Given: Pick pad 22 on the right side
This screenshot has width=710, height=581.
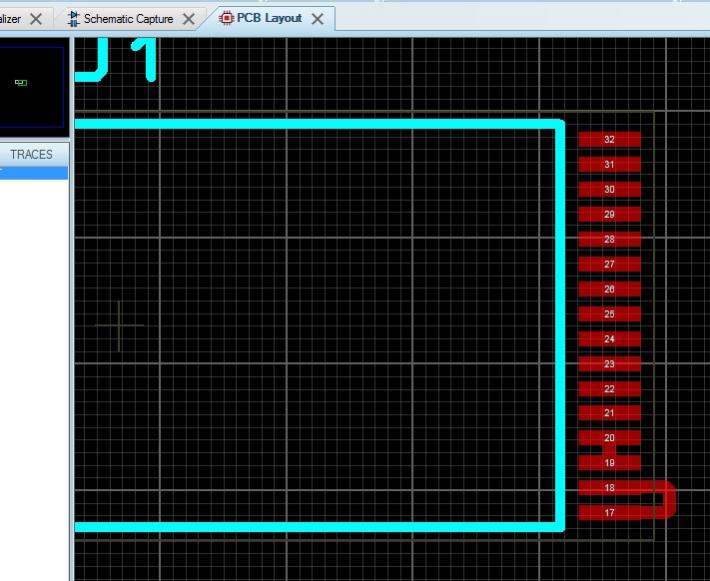Looking at the screenshot, I should tap(609, 389).
